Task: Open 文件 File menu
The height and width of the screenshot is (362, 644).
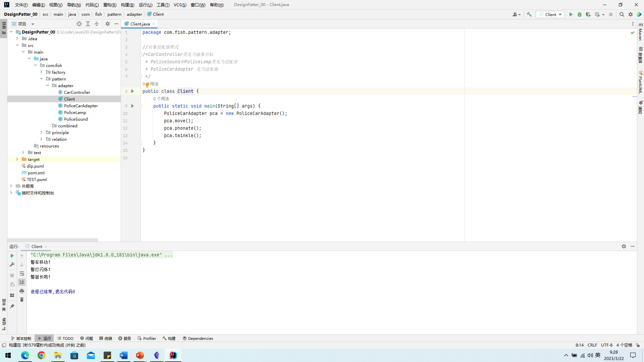Action: click(x=21, y=5)
